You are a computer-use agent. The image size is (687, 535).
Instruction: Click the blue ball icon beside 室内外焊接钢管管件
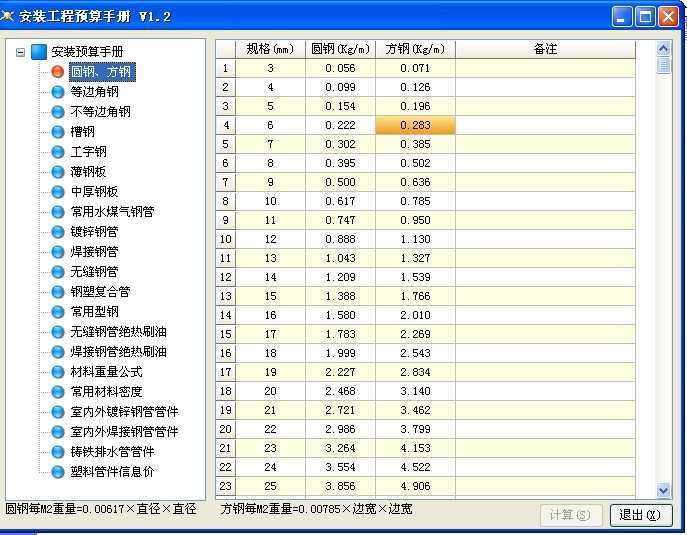click(57, 432)
